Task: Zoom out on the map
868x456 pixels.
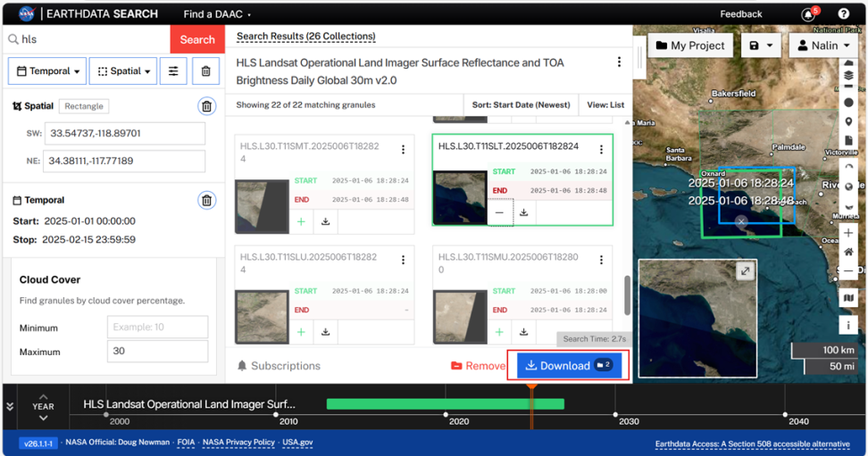Action: (x=848, y=270)
